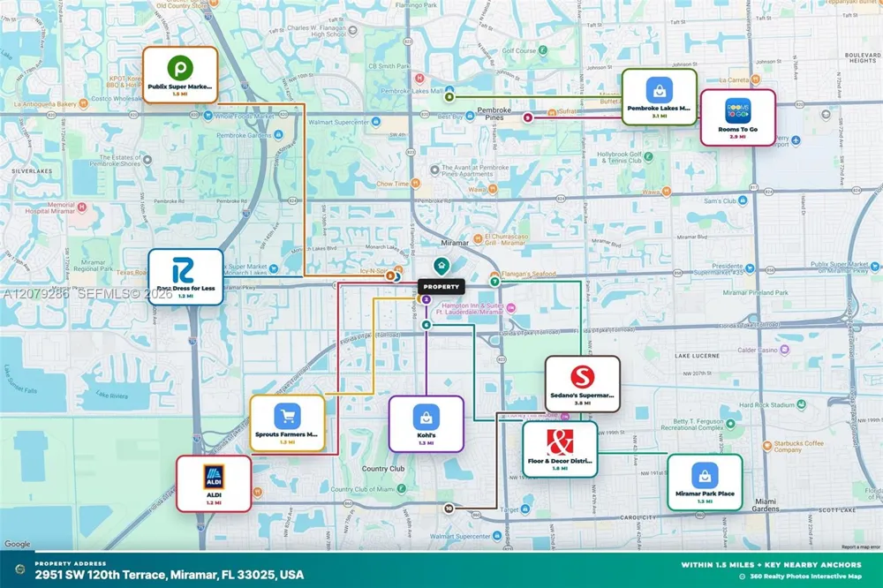Select route marker number 9
The height and width of the screenshot is (588, 883).
coord(528,117)
